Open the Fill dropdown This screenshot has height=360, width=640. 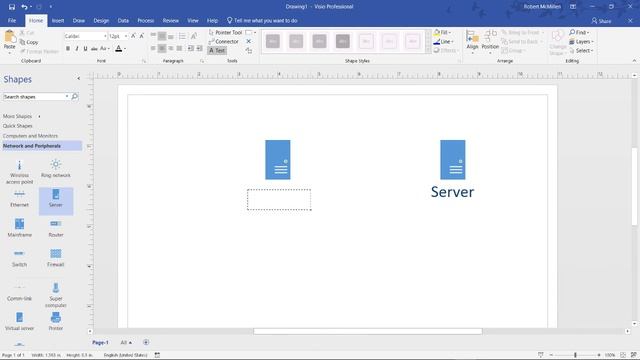[x=443, y=32]
